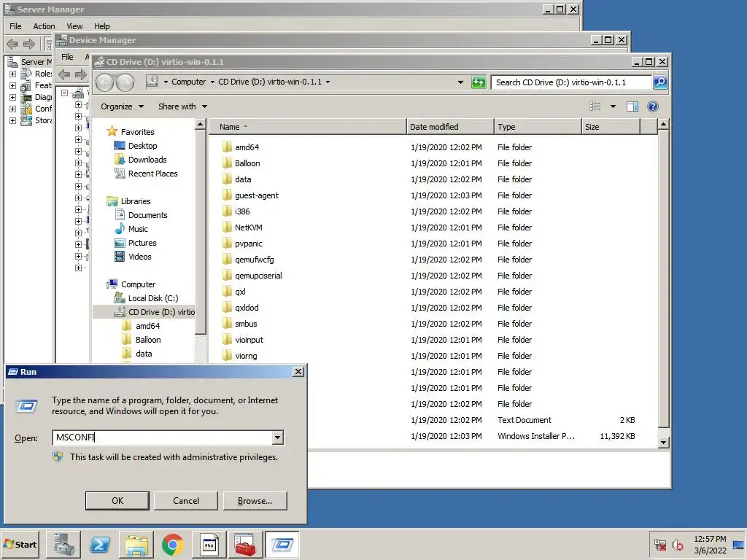Open the address bar history dropdown
Image resolution: width=747 pixels, height=560 pixels.
[x=460, y=82]
